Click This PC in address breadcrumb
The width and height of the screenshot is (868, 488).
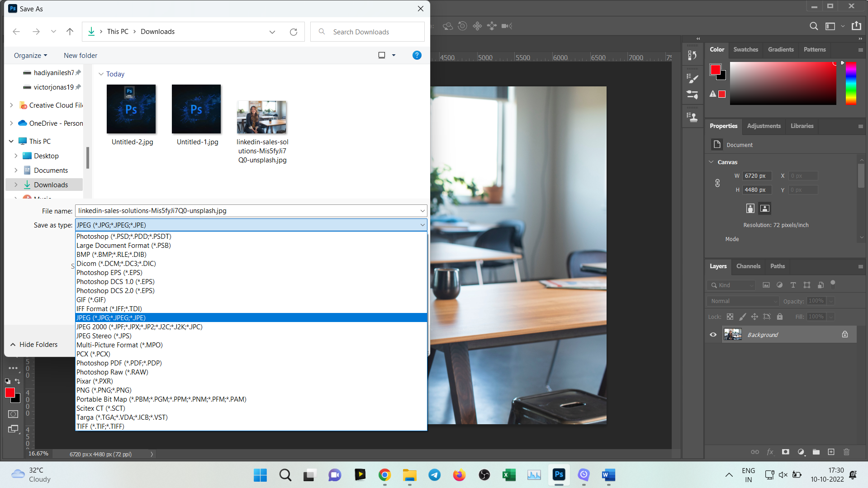pyautogui.click(x=118, y=32)
